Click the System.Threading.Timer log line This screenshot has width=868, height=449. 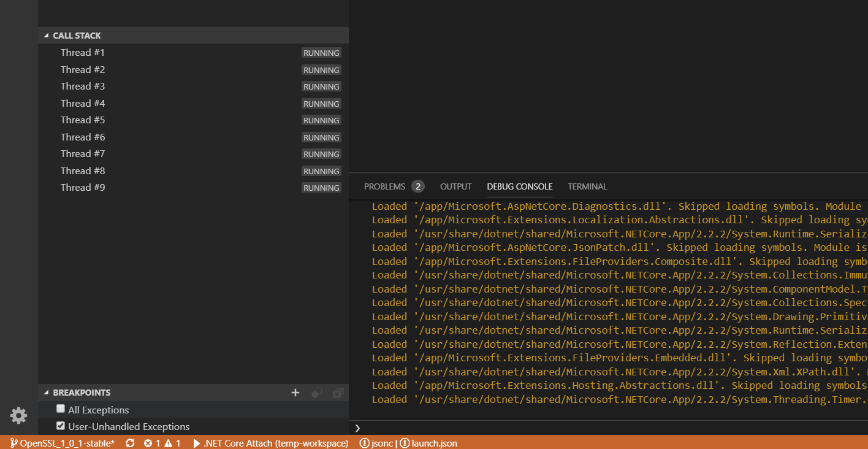tap(620, 399)
